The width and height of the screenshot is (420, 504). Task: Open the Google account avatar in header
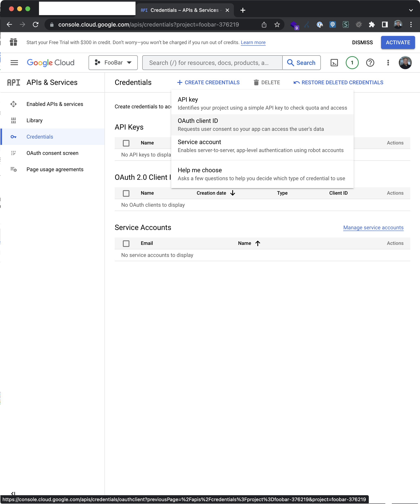click(405, 63)
